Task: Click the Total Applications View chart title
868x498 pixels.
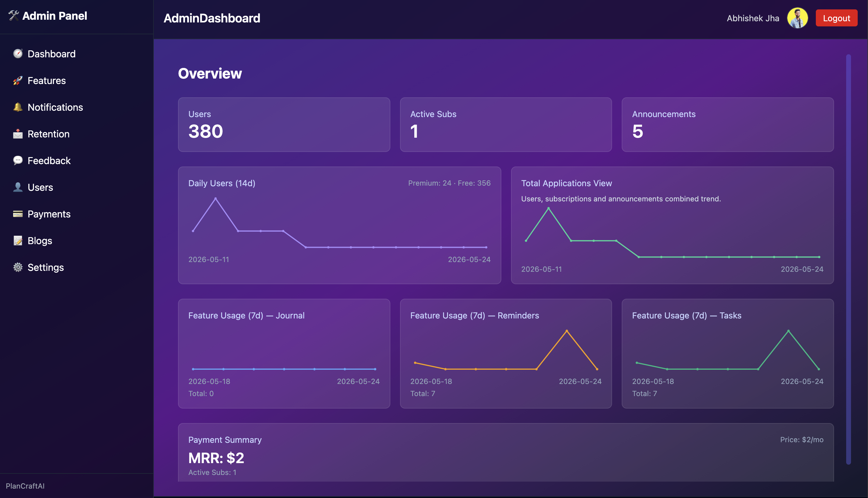Action: click(566, 183)
